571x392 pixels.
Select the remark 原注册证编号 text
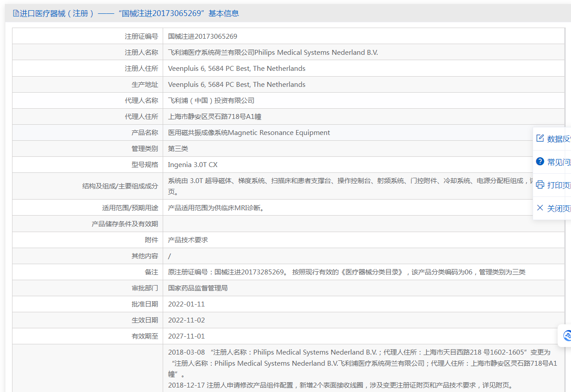point(346,272)
